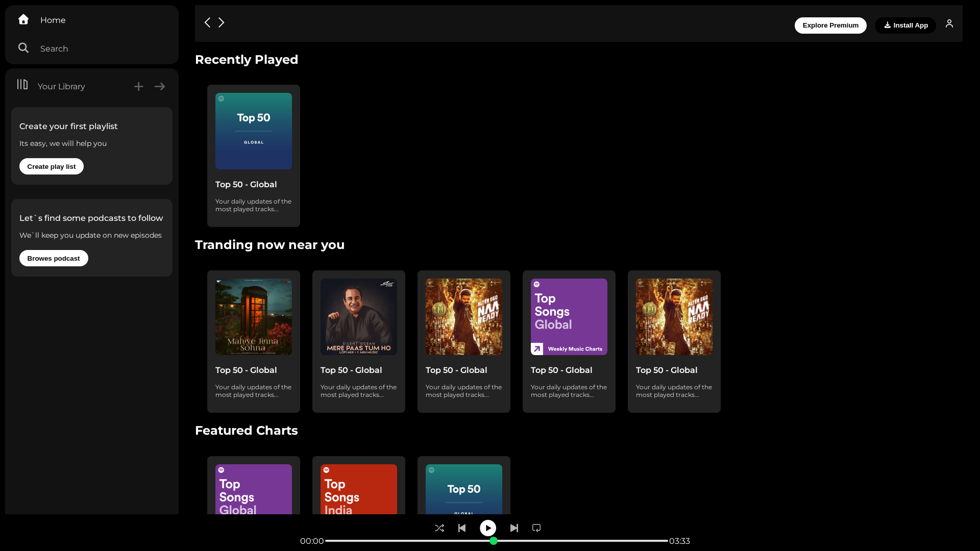980x551 pixels.
Task: Open the Top Songs Global Weekly Music Charts cover
Action: pyautogui.click(x=569, y=317)
